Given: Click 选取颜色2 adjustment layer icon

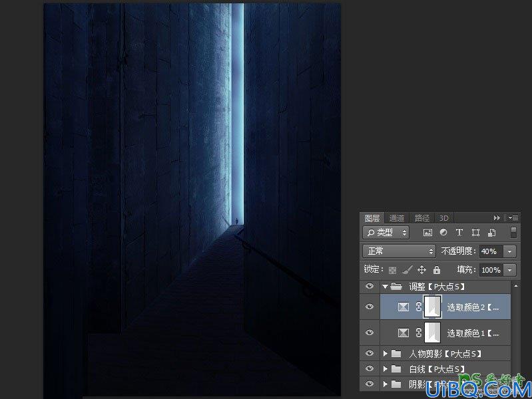Looking at the screenshot, I should (403, 307).
